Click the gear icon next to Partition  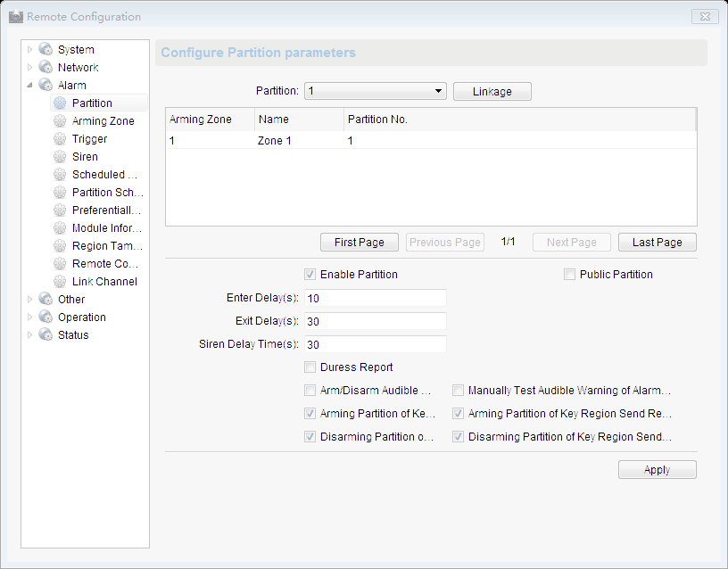tap(60, 103)
